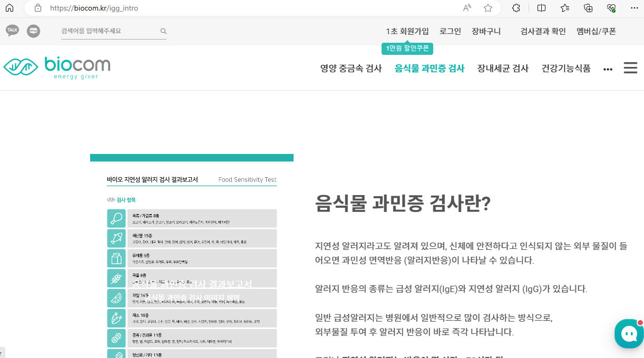Expand the three-dot more menu in navigation
This screenshot has height=358, width=644.
click(x=608, y=69)
